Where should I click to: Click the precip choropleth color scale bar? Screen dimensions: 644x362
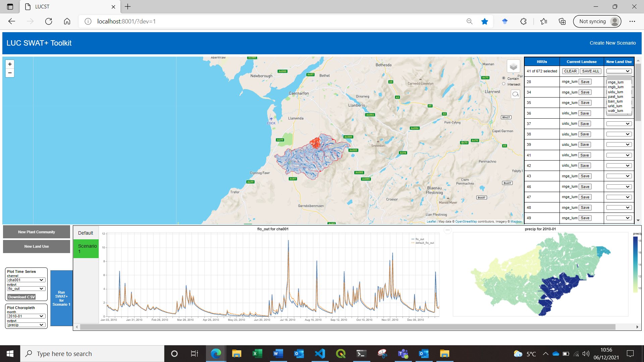[635, 264]
